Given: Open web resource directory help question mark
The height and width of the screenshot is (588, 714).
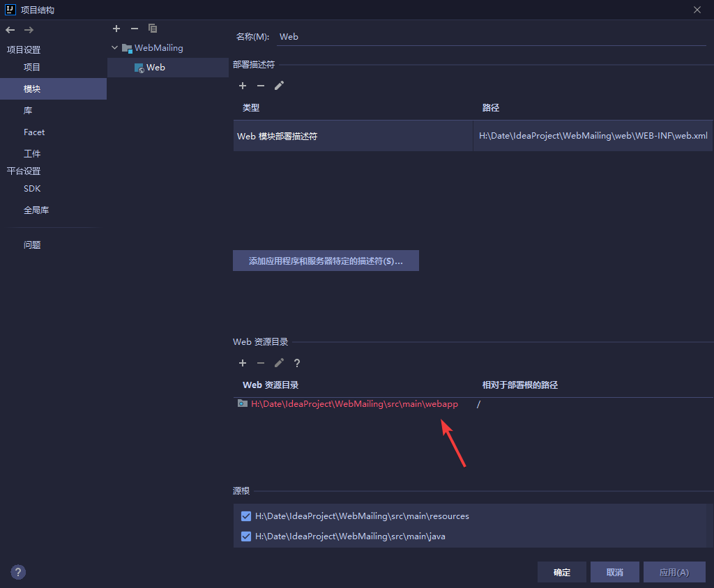Looking at the screenshot, I should click(x=297, y=363).
